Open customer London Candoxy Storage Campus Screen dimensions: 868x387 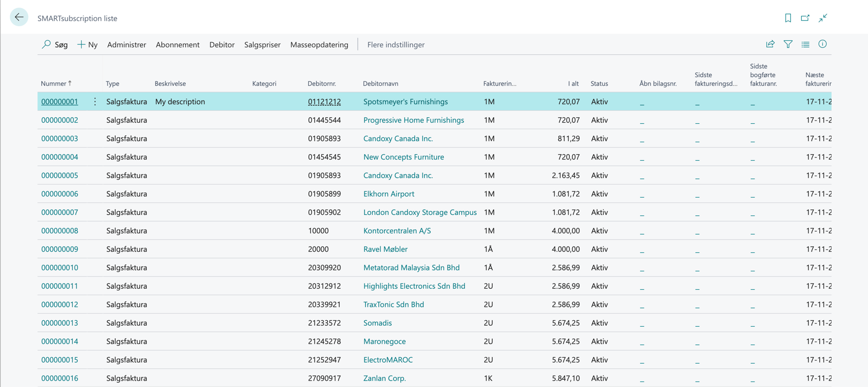pyautogui.click(x=420, y=212)
